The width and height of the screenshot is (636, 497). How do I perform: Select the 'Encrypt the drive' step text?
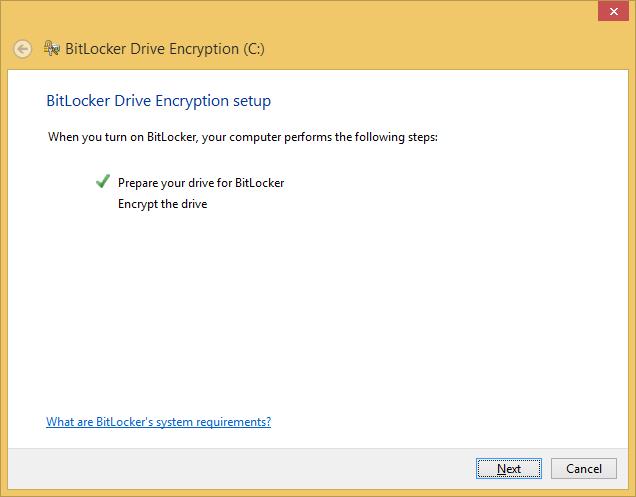coord(162,204)
